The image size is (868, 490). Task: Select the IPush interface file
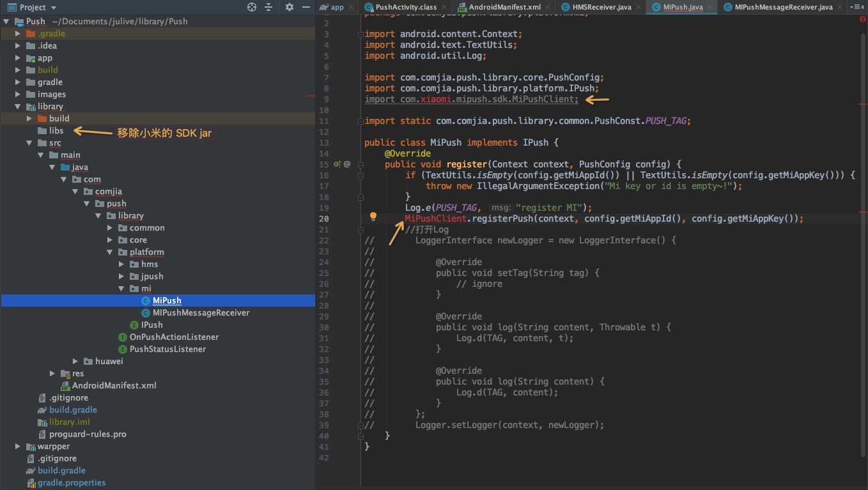tap(146, 325)
